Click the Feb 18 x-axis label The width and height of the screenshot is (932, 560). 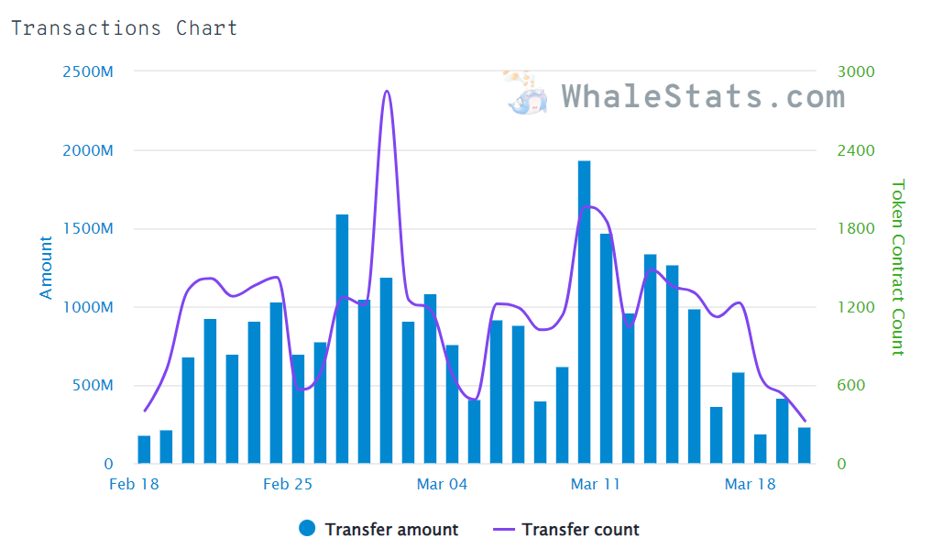click(x=134, y=484)
